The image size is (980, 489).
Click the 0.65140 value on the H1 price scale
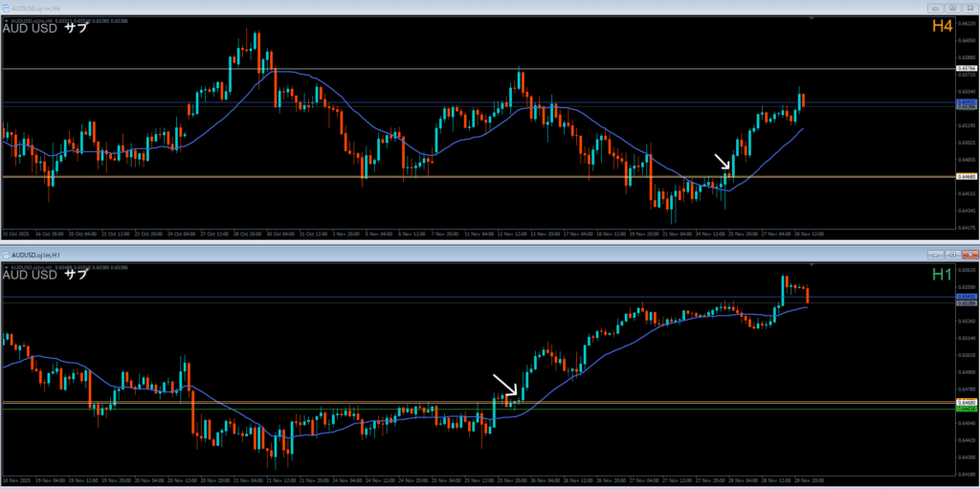pyautogui.click(x=967, y=339)
